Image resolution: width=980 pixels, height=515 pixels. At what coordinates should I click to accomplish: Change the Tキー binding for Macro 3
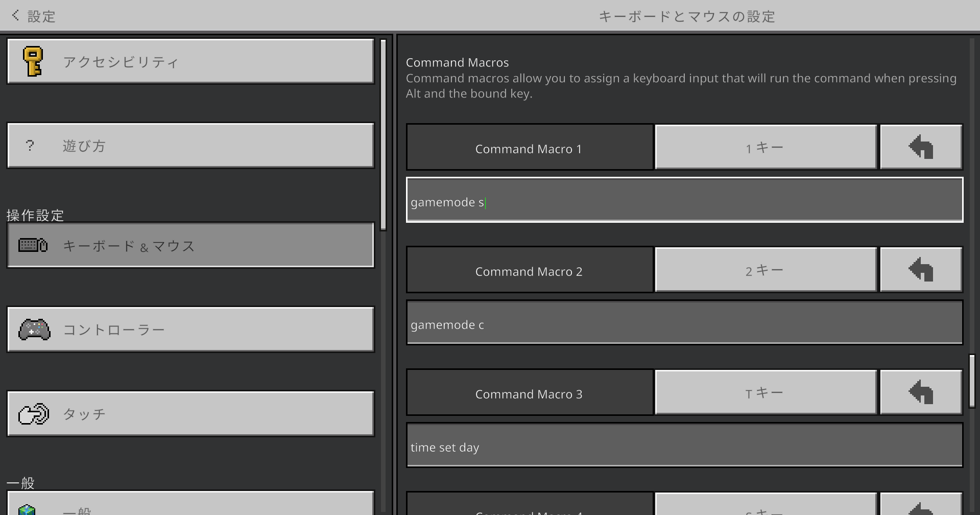[765, 392]
